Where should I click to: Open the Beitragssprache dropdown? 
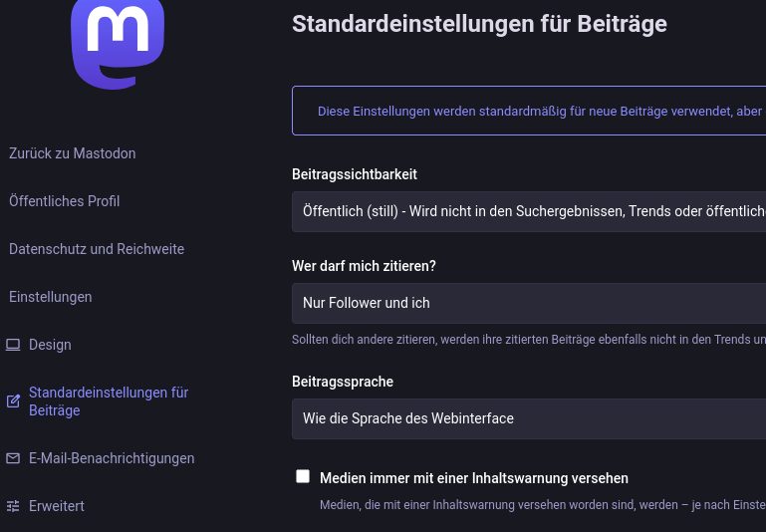[x=529, y=418]
